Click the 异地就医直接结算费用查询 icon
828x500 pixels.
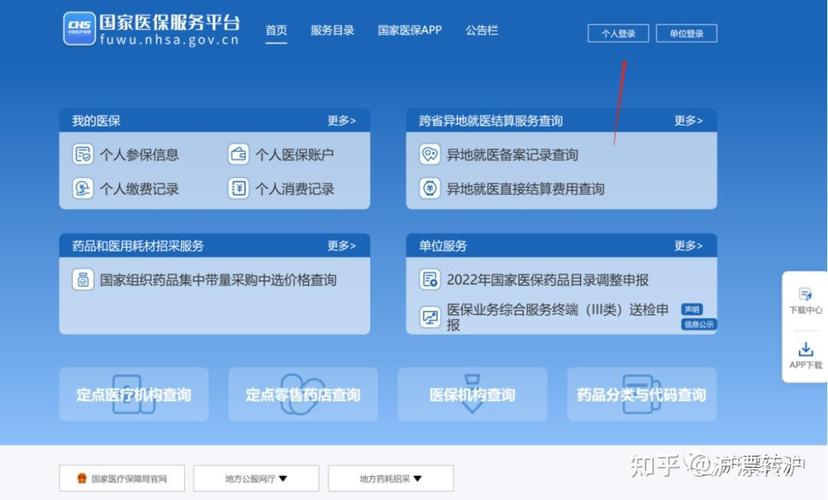[x=430, y=188]
